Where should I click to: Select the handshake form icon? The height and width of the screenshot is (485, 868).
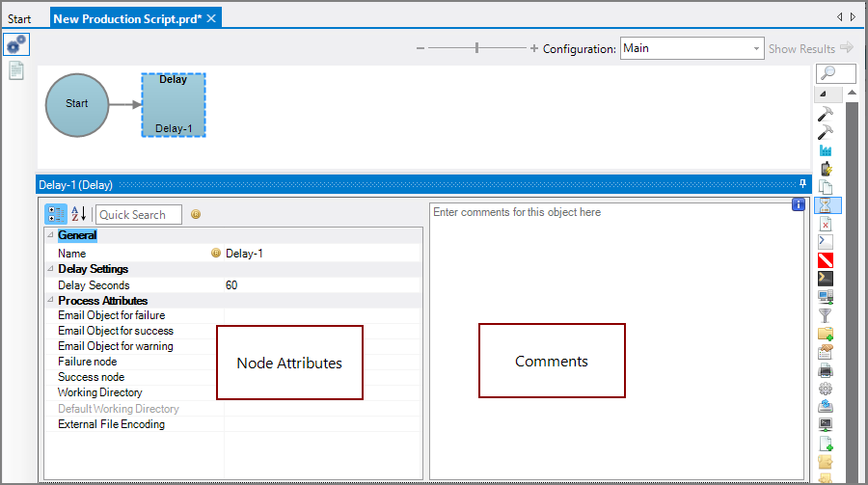pyautogui.click(x=826, y=352)
